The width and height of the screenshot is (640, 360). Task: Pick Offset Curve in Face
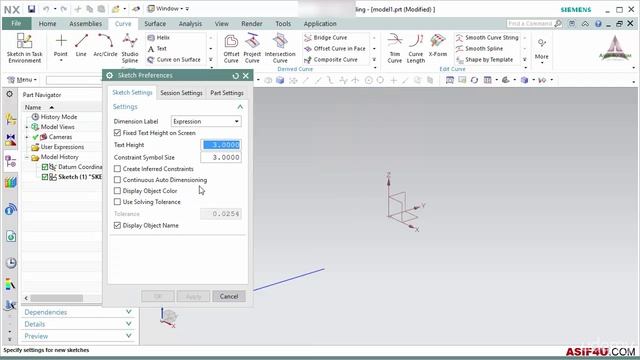click(335, 49)
